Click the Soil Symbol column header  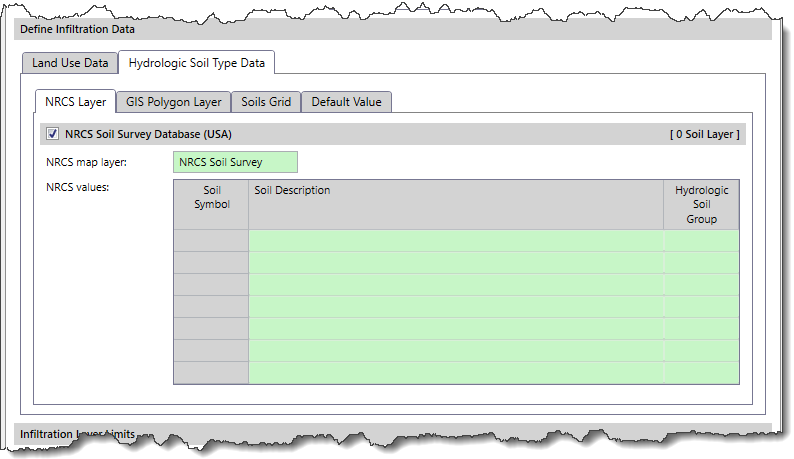tap(212, 205)
